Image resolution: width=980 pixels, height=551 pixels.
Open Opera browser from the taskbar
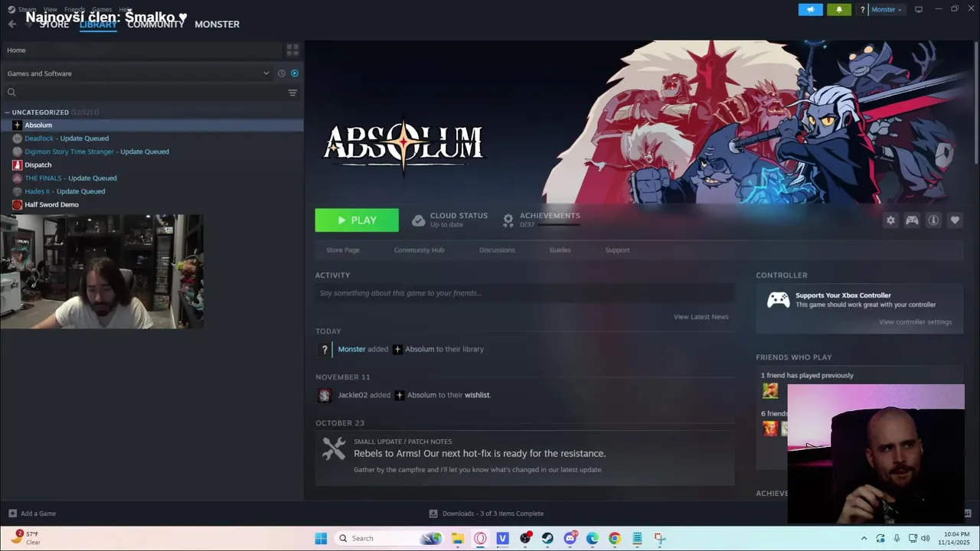pos(480,538)
